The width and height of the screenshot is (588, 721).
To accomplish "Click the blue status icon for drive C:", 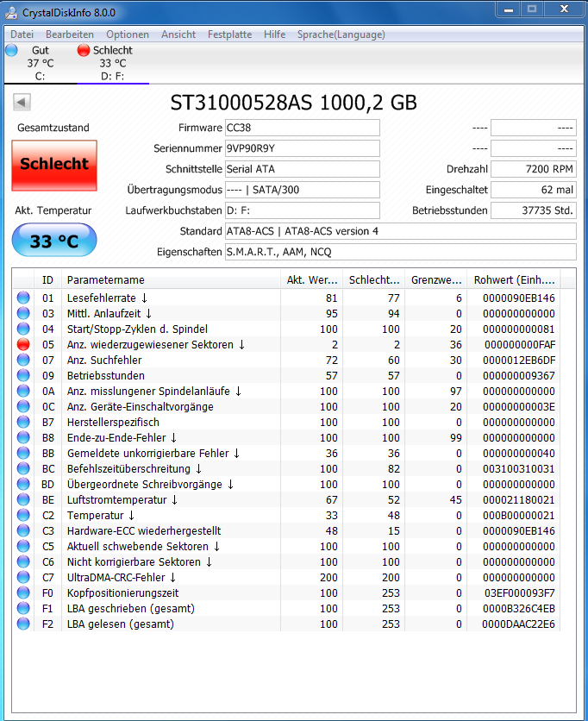I will click(11, 50).
